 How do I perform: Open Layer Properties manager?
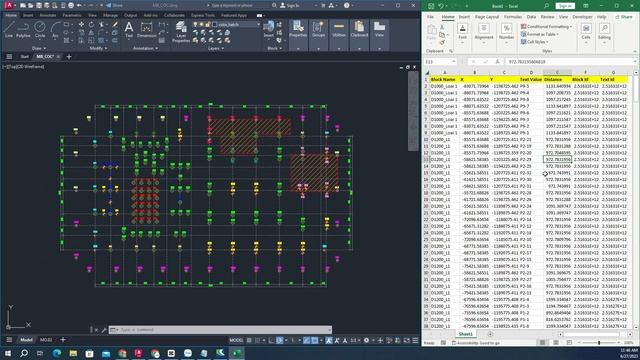(x=181, y=31)
